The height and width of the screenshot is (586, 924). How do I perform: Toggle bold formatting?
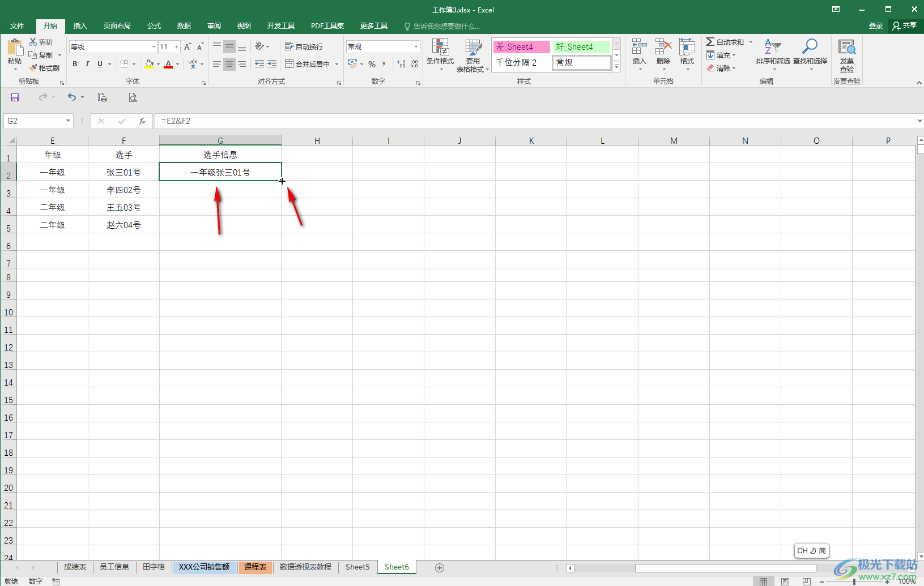75,64
